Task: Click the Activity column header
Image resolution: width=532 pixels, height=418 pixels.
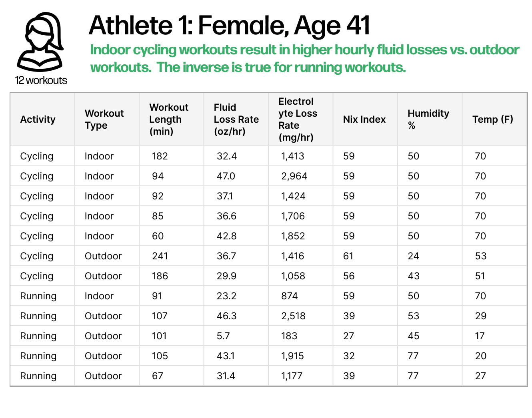Action: tap(38, 119)
